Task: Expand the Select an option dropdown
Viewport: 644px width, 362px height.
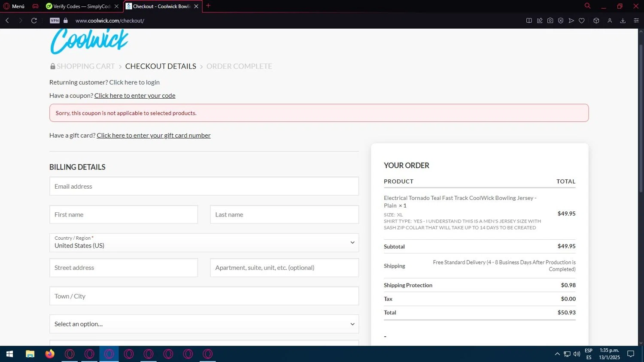Action: tap(204, 324)
